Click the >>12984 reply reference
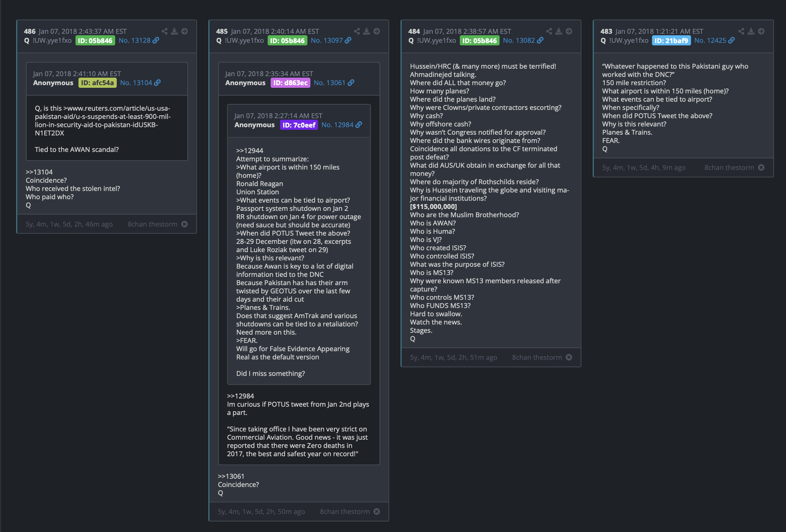The image size is (786, 532). pyautogui.click(x=241, y=396)
